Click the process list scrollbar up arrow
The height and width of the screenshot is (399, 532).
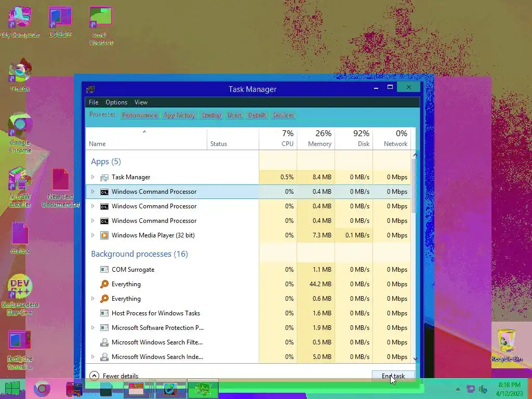(x=415, y=155)
